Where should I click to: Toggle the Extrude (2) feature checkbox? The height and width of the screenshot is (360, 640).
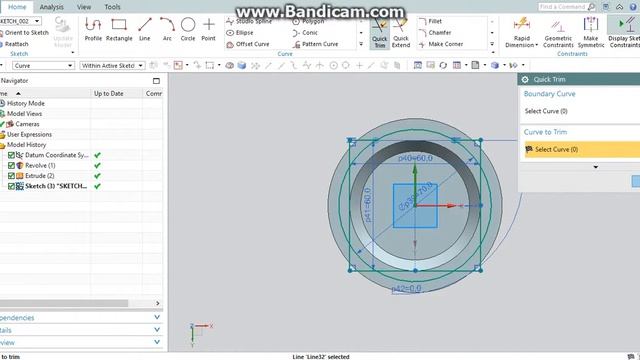(x=11, y=176)
